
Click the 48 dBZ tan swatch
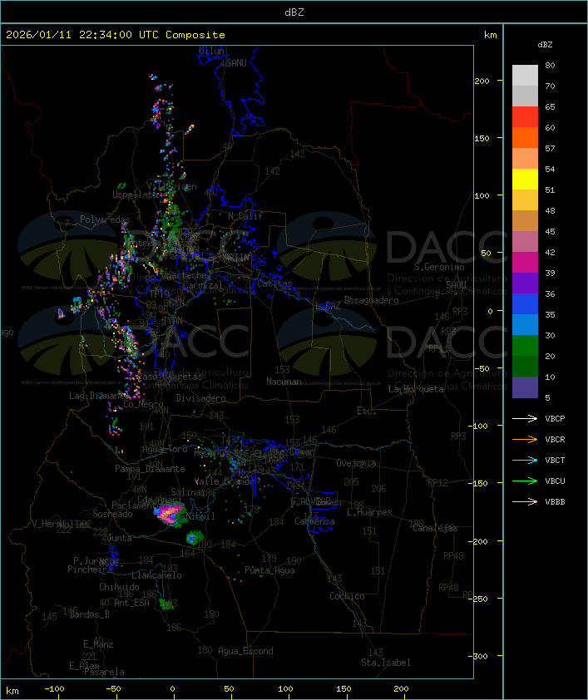point(525,220)
